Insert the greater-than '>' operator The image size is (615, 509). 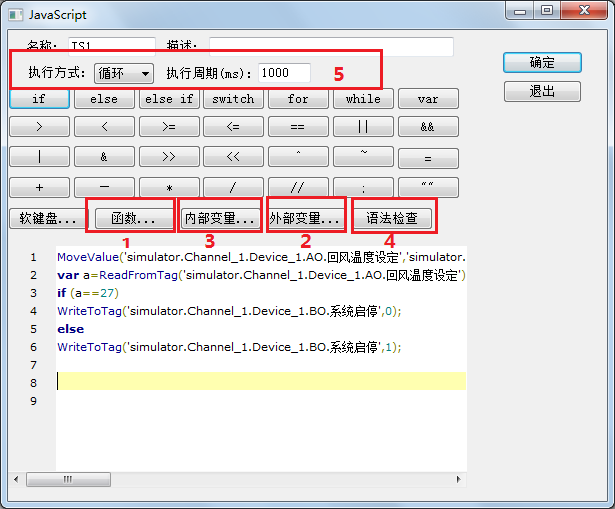coord(39,127)
